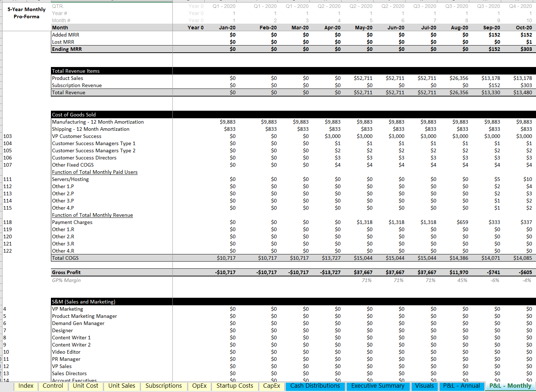The height and width of the screenshot is (392, 536).
Task: Go to the P&L - Annual tab
Action: coord(461,386)
